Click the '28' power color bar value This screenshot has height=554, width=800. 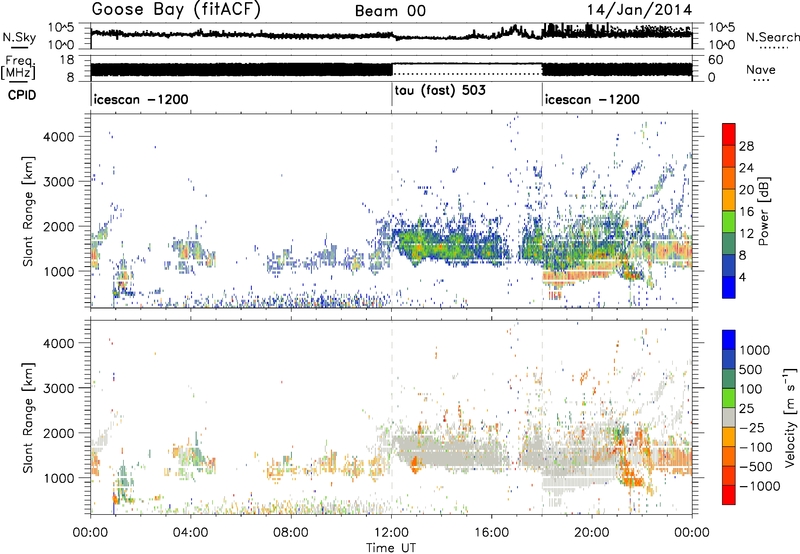point(746,146)
